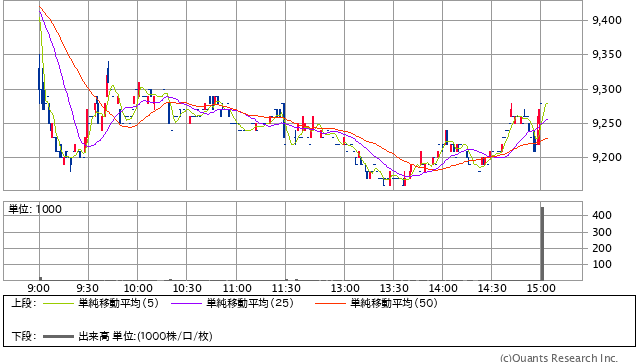Click the 11:00 time axis label
The image size is (638, 362).
[x=237, y=288]
